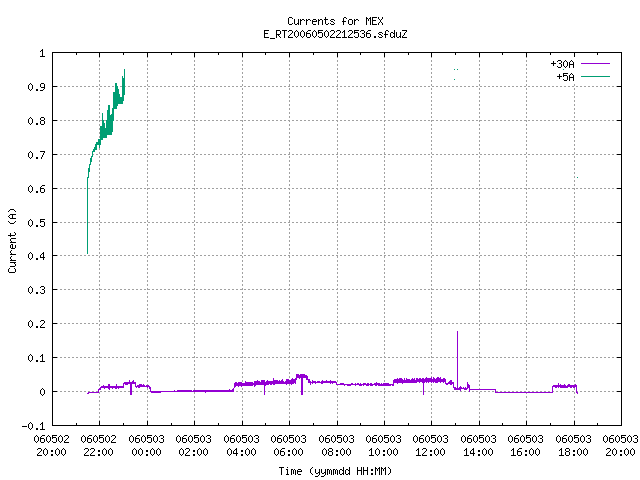The height and width of the screenshot is (480, 640).
Task: Click x-axis label 060503 06:00
Action: point(289,446)
